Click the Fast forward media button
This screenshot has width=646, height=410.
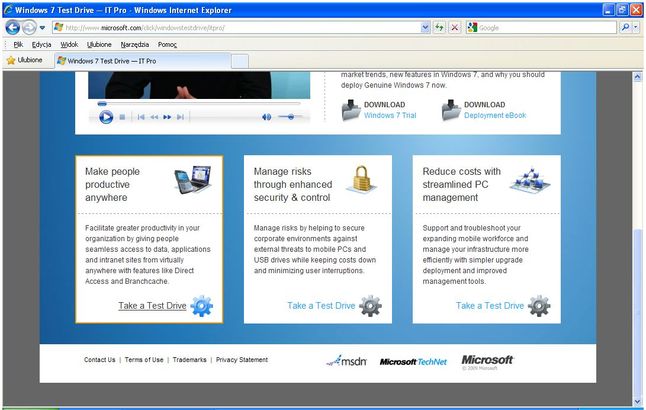click(x=167, y=117)
